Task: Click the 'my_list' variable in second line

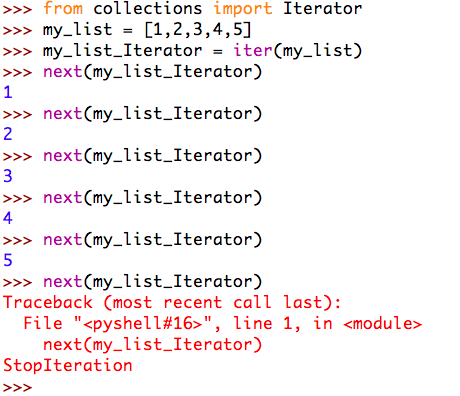Action: coord(78,30)
